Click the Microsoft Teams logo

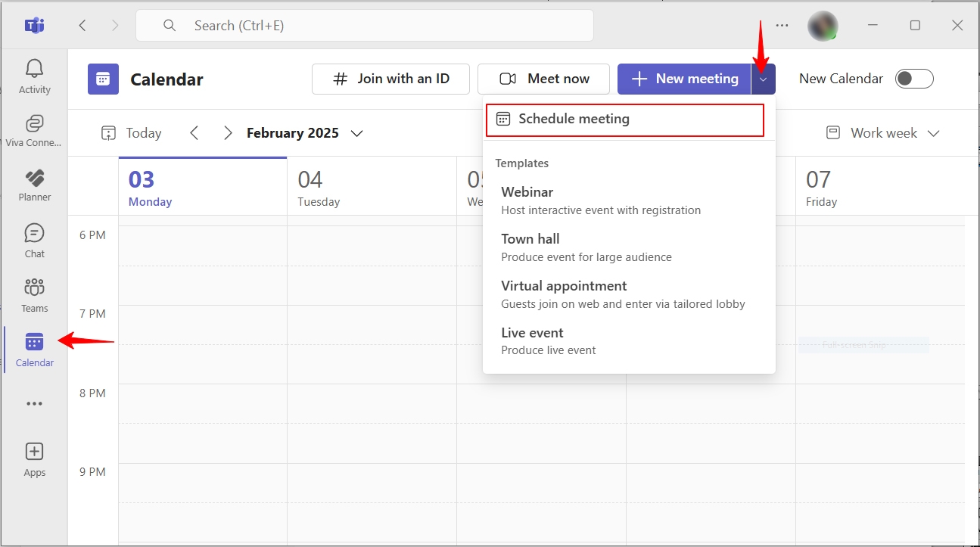[34, 25]
